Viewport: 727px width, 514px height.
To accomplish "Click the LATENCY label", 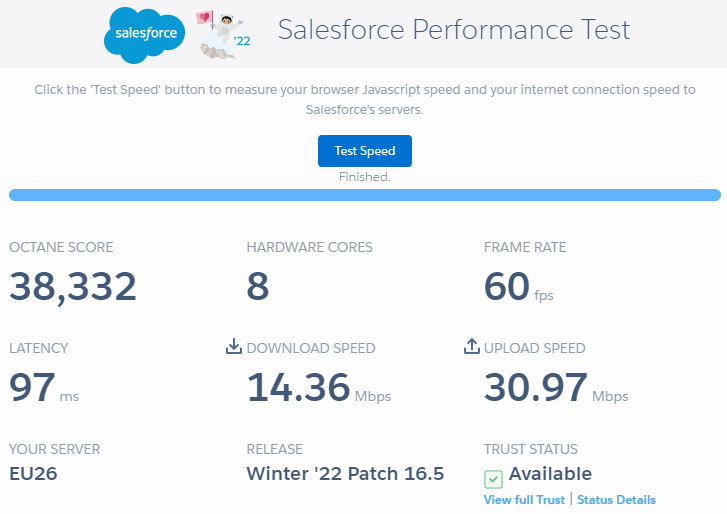I will click(x=39, y=348).
